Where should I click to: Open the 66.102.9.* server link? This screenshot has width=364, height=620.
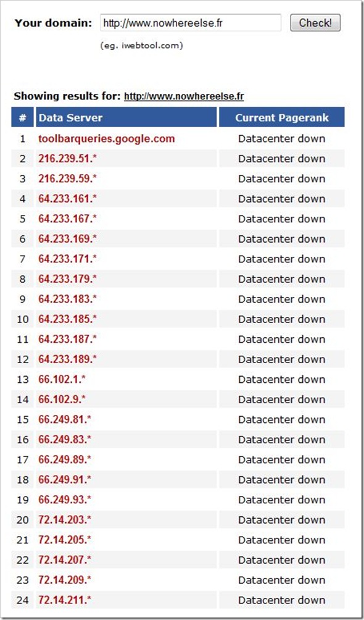click(x=62, y=400)
